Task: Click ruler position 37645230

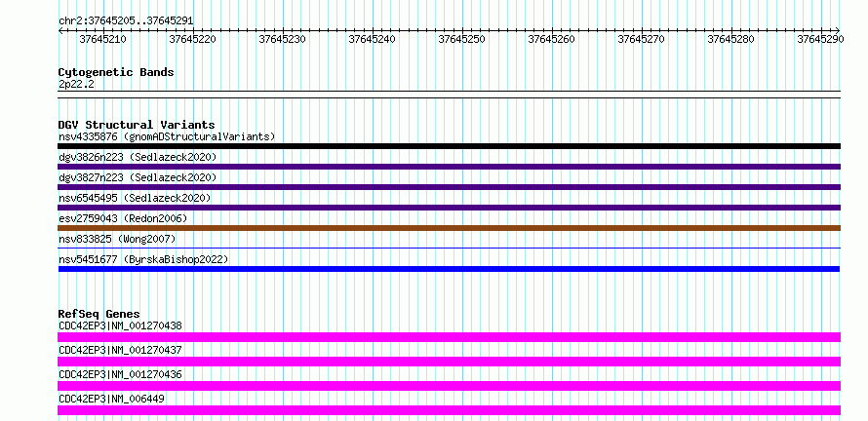Action: tap(282, 39)
